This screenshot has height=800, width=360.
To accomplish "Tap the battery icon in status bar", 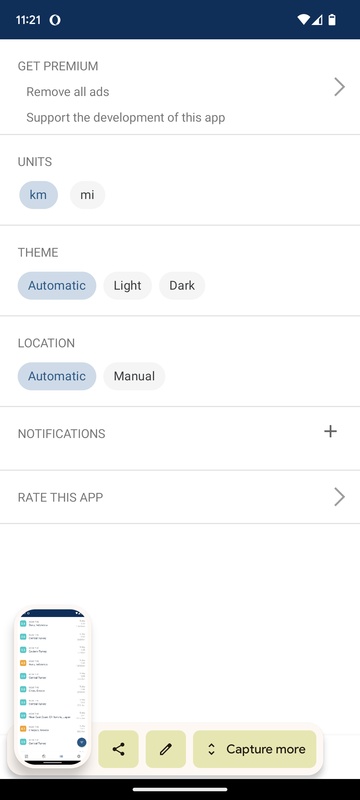I will click(332, 20).
